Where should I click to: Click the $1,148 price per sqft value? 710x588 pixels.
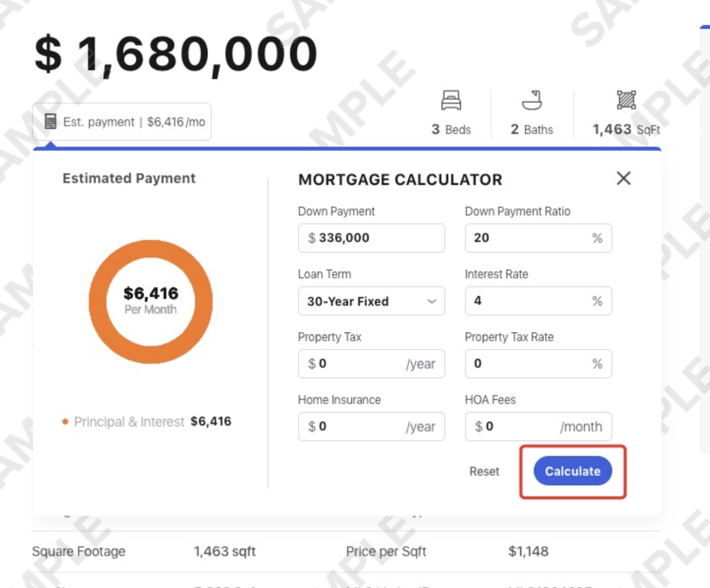[528, 551]
